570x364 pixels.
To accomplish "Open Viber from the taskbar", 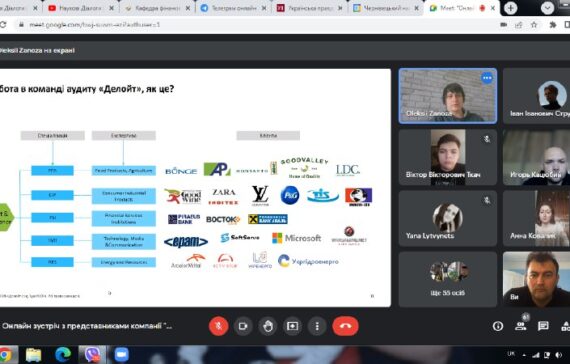I will (93, 355).
